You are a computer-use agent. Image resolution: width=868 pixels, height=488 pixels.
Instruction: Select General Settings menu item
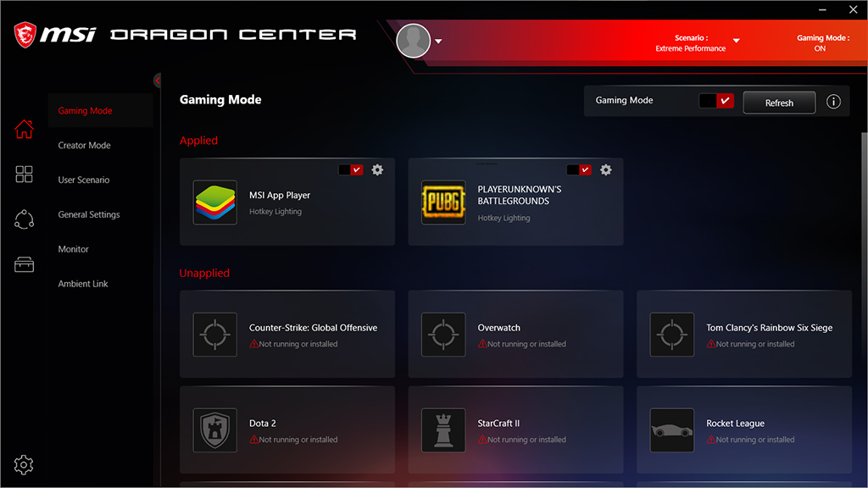click(x=88, y=214)
